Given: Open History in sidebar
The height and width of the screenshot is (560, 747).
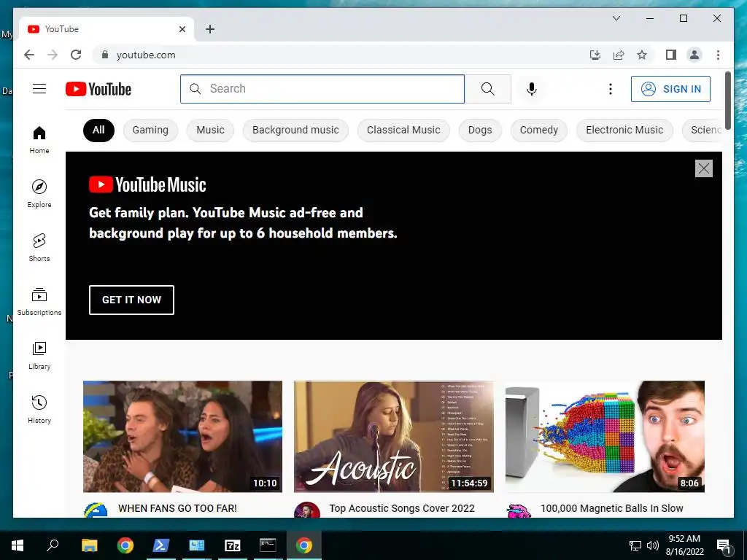Looking at the screenshot, I should pos(39,409).
